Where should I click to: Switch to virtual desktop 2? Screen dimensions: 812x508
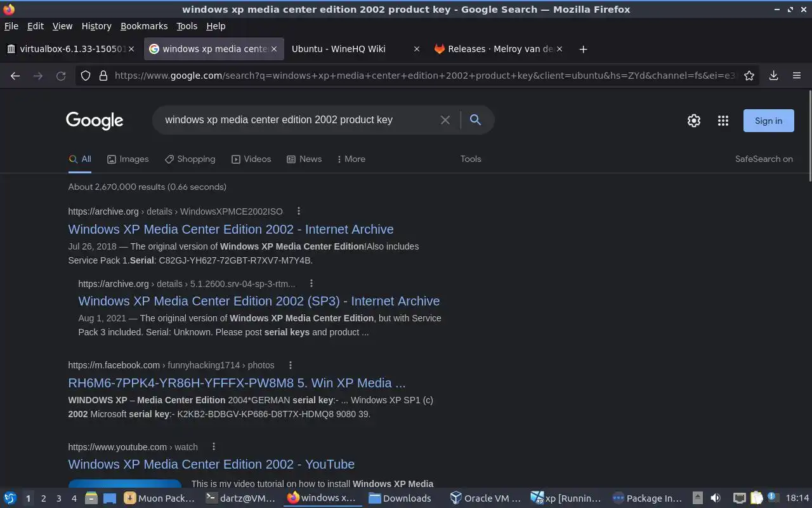click(43, 498)
